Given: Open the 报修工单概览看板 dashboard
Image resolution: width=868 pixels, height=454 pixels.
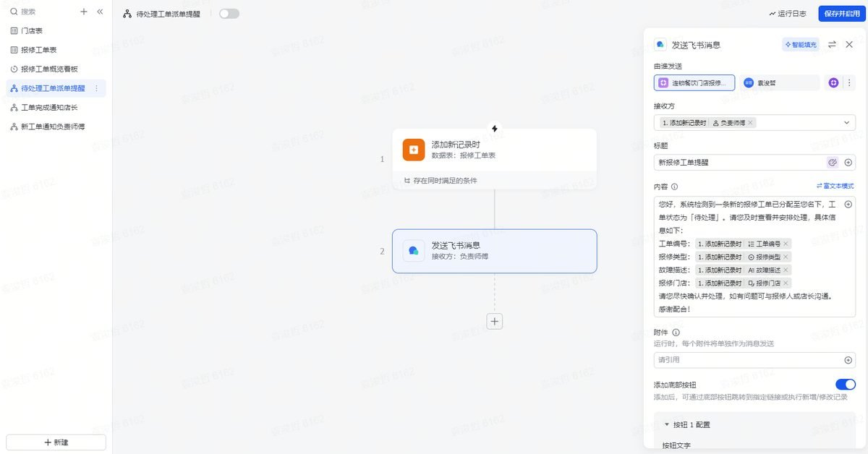Looking at the screenshot, I should point(54,69).
